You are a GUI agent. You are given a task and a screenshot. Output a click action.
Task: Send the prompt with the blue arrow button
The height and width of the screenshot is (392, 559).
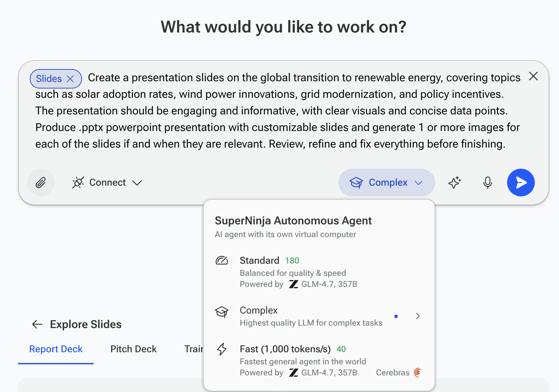click(521, 183)
